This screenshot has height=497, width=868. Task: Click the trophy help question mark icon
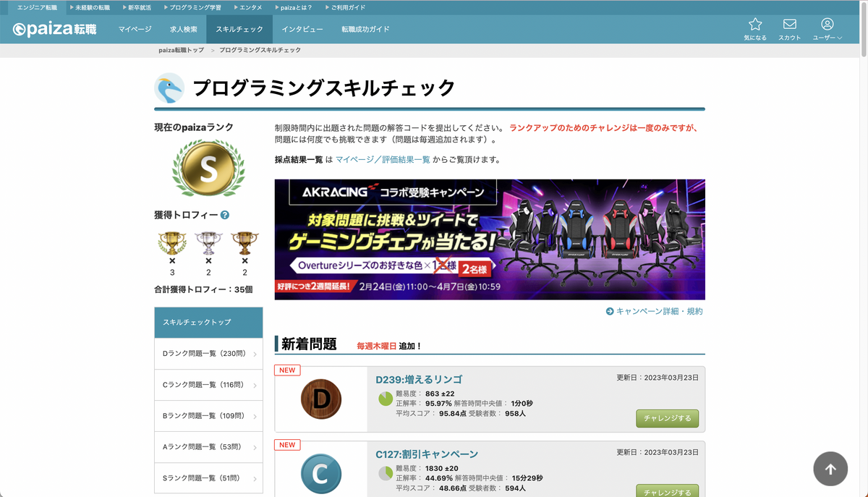click(225, 215)
